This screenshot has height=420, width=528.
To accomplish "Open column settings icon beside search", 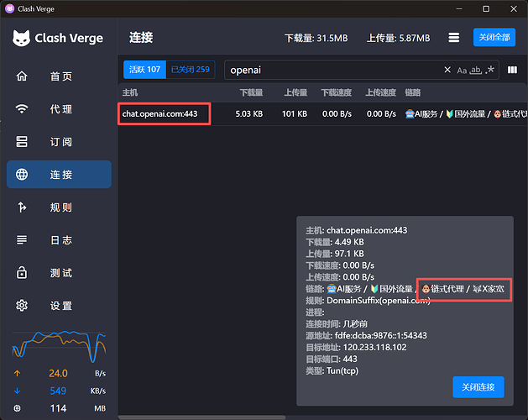I will pyautogui.click(x=512, y=70).
